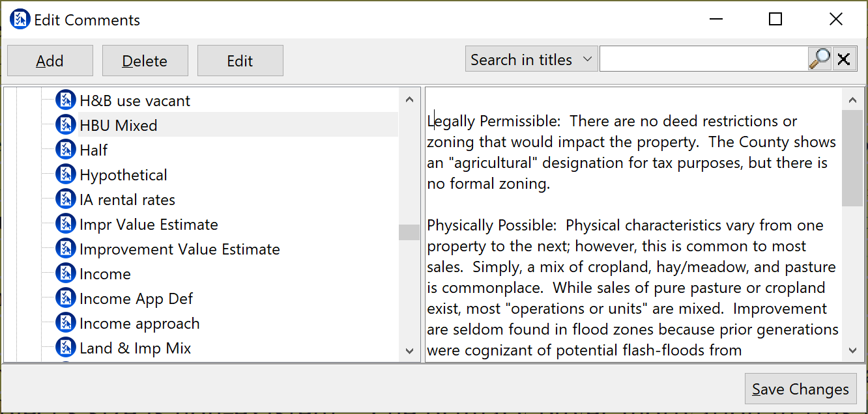Click icon next to Income App Def
The height and width of the screenshot is (414, 868).
pos(66,298)
